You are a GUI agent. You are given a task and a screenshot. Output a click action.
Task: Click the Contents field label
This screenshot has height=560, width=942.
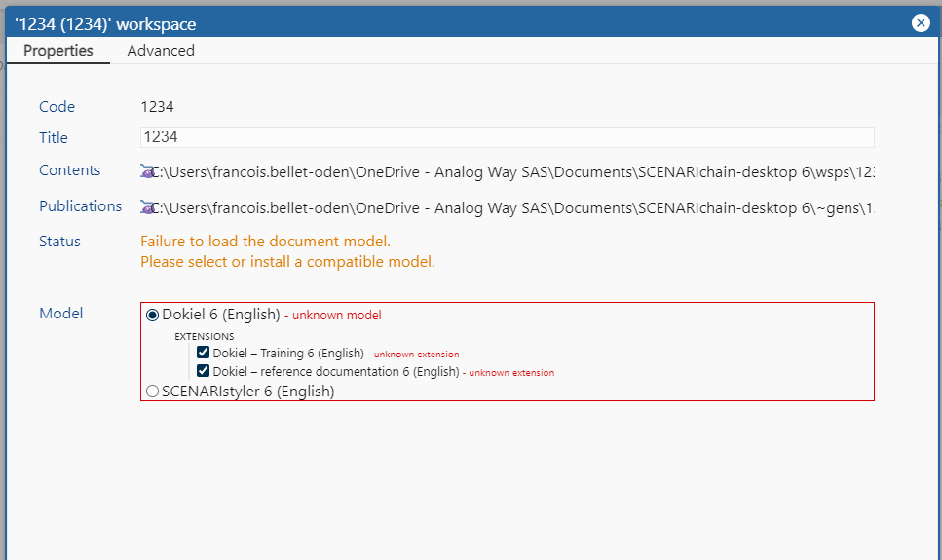(x=70, y=170)
